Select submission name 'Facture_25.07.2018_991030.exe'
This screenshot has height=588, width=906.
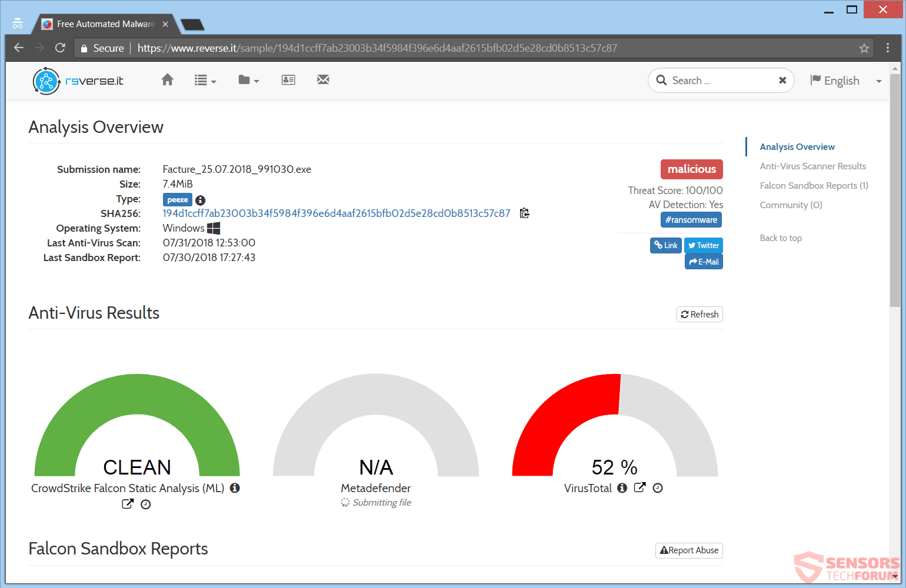click(x=237, y=169)
